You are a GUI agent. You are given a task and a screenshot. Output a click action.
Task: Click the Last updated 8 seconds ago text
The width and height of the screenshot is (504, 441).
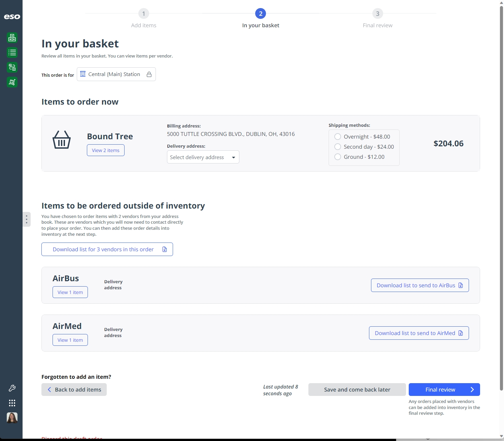(x=281, y=390)
